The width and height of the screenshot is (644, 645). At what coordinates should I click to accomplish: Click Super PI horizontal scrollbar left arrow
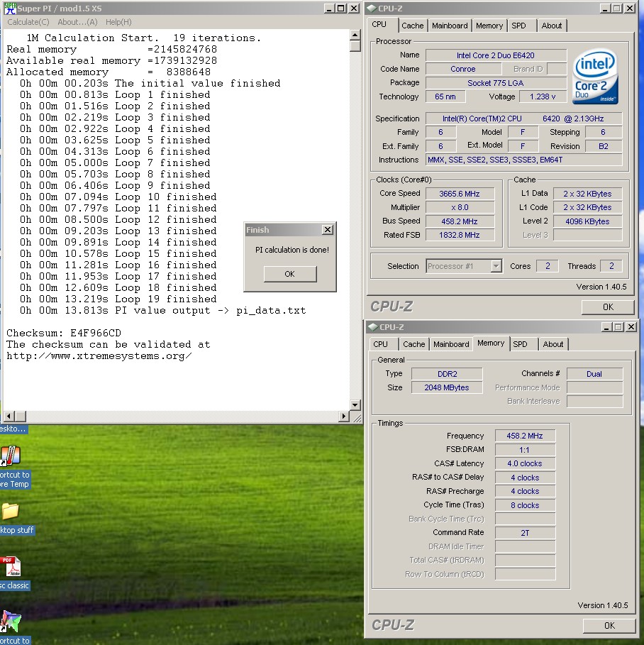pos(9,417)
